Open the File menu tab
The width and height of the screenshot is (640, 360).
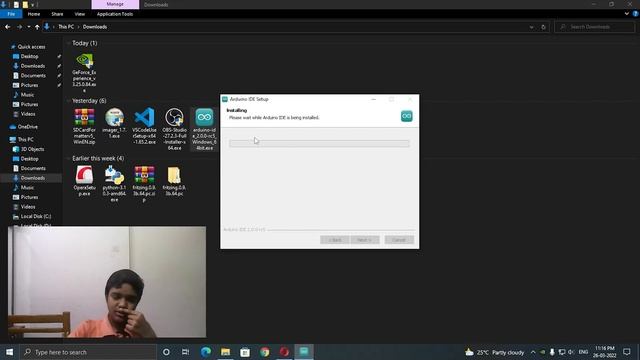pyautogui.click(x=11, y=14)
